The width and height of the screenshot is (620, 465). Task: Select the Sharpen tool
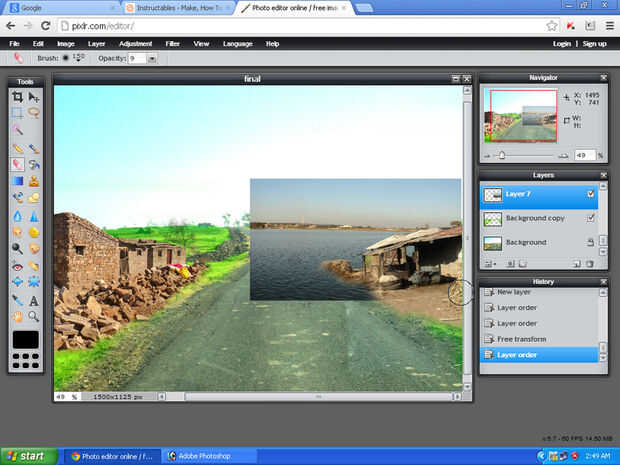[34, 216]
